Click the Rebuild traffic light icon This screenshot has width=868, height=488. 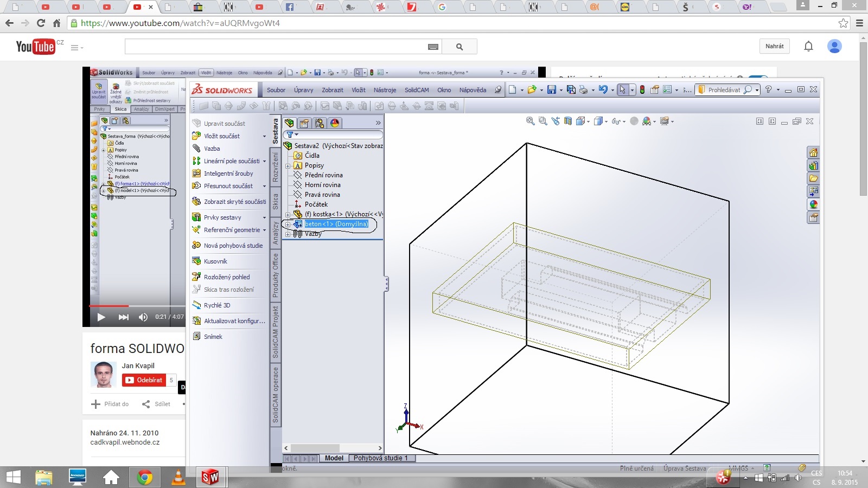click(x=642, y=90)
